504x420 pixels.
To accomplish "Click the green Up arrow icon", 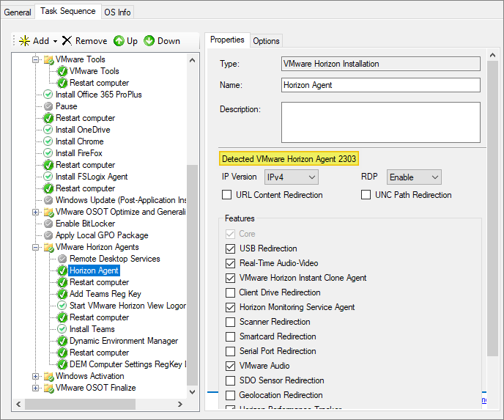I will pyautogui.click(x=119, y=41).
